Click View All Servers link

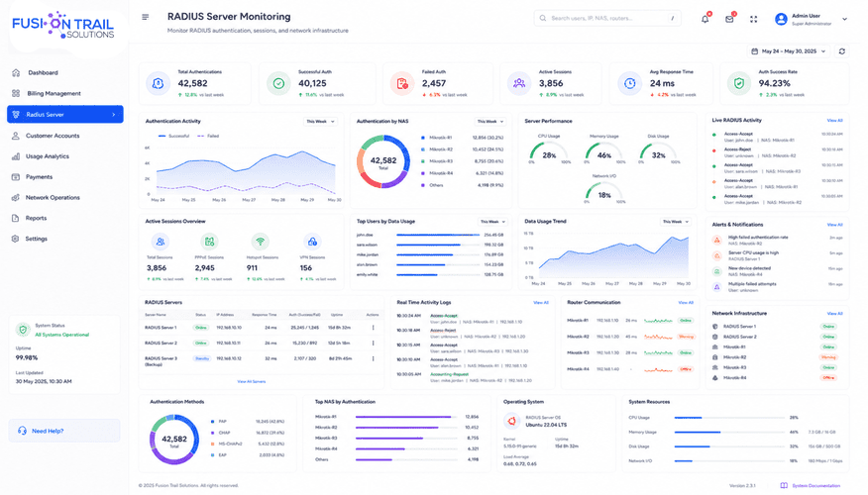[x=252, y=381]
